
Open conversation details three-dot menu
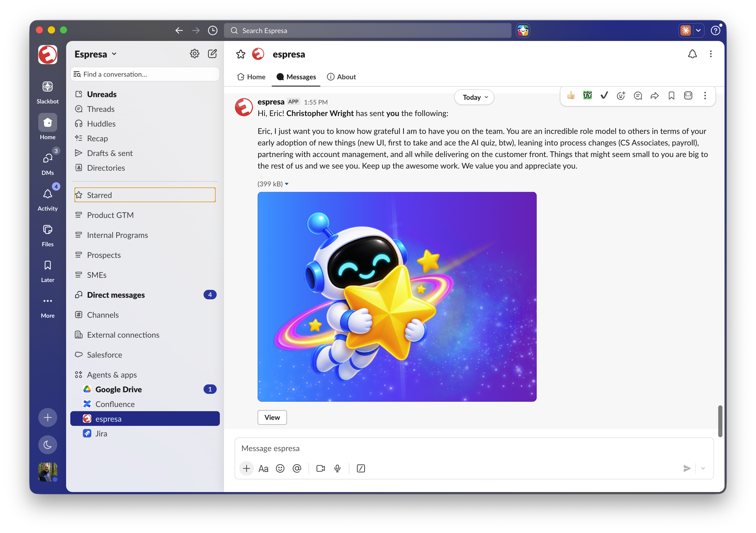pyautogui.click(x=711, y=54)
